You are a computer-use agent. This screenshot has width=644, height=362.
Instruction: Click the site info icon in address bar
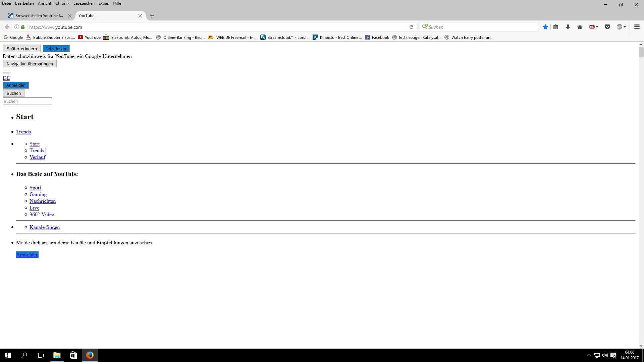(x=16, y=27)
